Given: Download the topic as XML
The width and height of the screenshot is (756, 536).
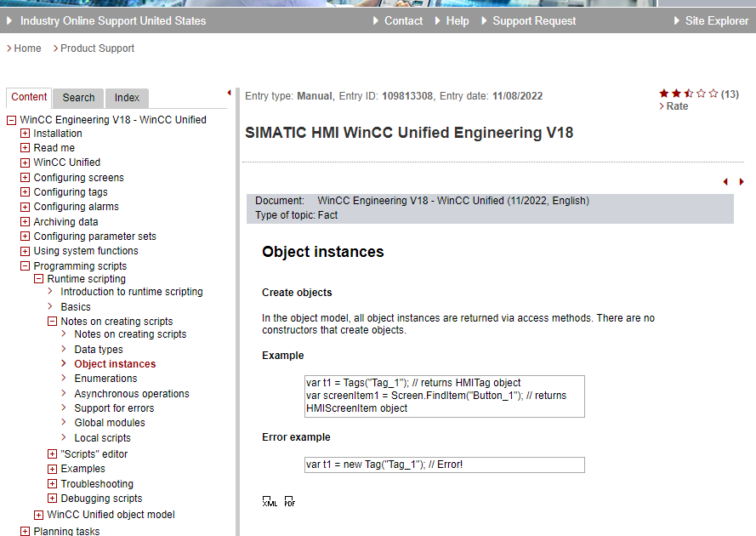Looking at the screenshot, I should coord(270,501).
